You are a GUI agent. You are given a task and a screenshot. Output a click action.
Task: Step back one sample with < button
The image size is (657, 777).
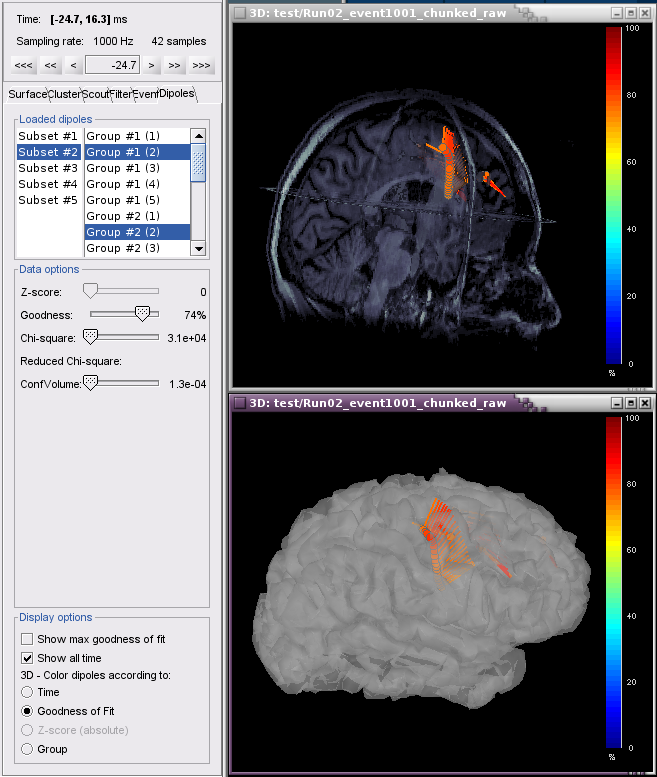pos(74,66)
